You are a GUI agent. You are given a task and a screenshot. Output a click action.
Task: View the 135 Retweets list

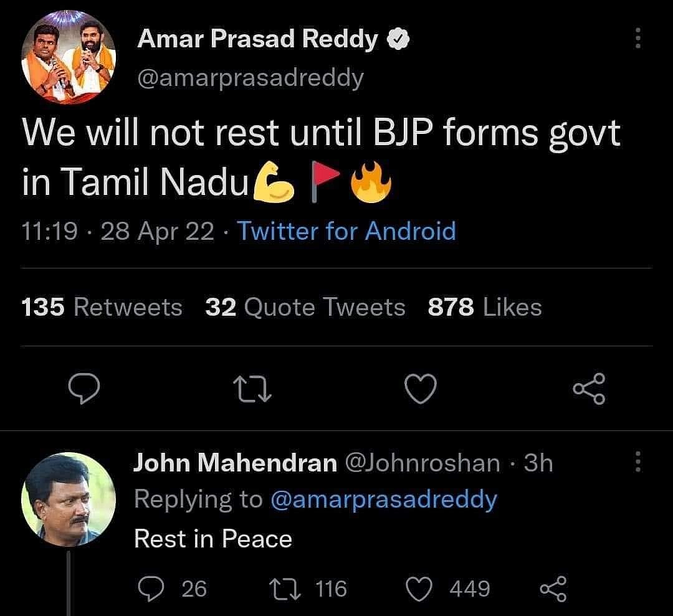[x=100, y=306]
